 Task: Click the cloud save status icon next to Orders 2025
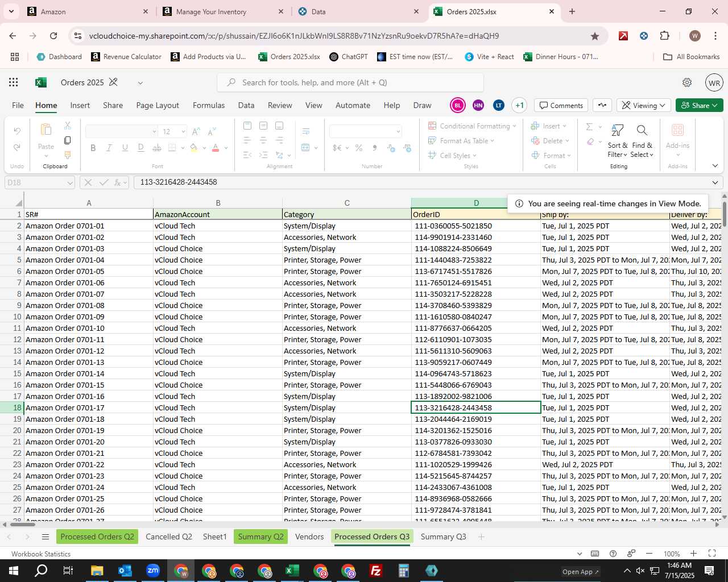tap(113, 82)
